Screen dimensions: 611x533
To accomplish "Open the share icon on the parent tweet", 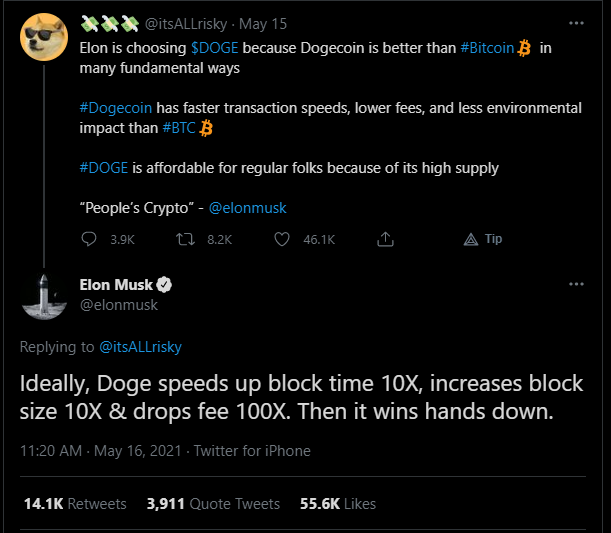I will click(385, 239).
